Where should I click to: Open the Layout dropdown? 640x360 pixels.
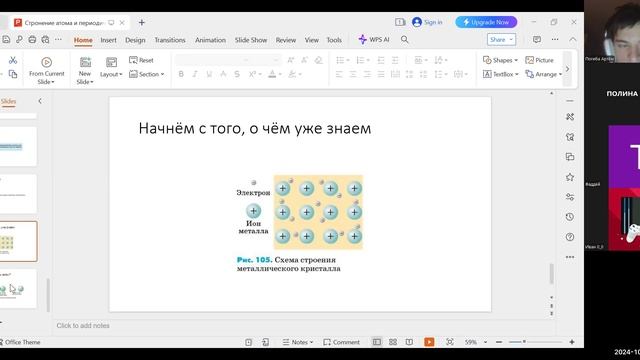(x=111, y=74)
